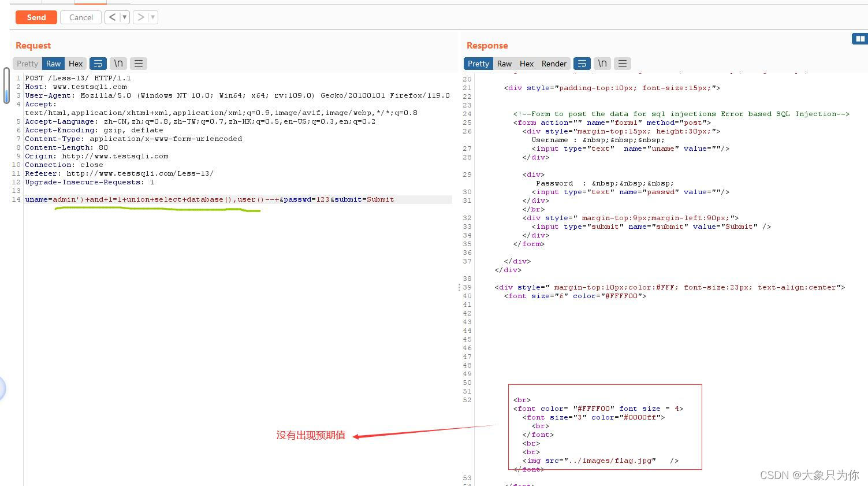Switch Request view to Hex tab
This screenshot has width=868, height=486.
(76, 64)
